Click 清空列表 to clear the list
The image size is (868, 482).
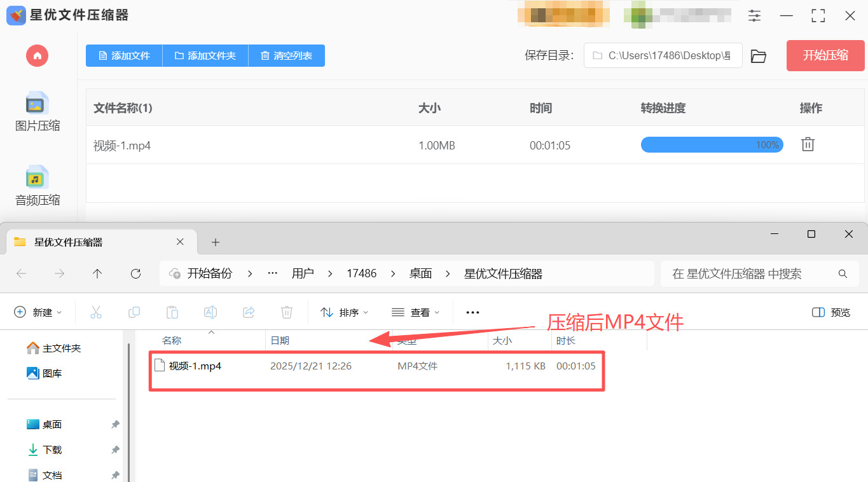[x=286, y=56]
